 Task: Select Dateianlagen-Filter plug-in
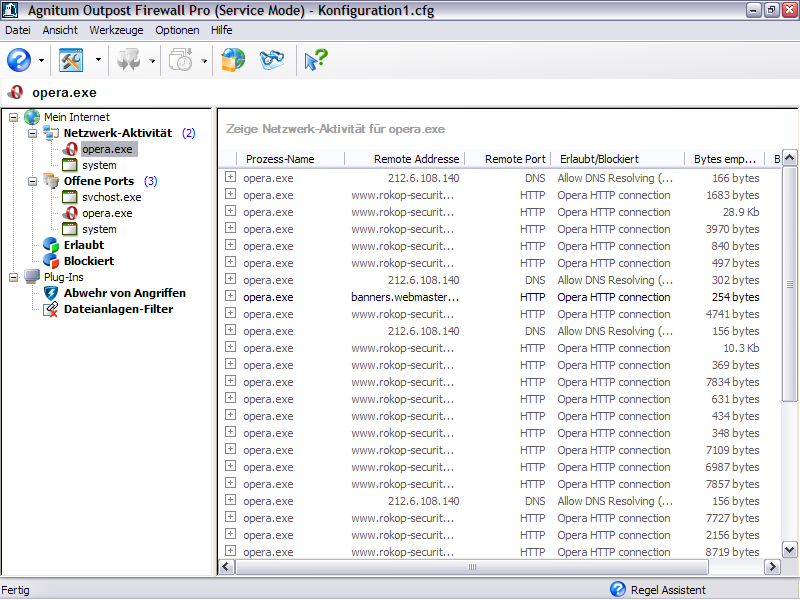(118, 309)
